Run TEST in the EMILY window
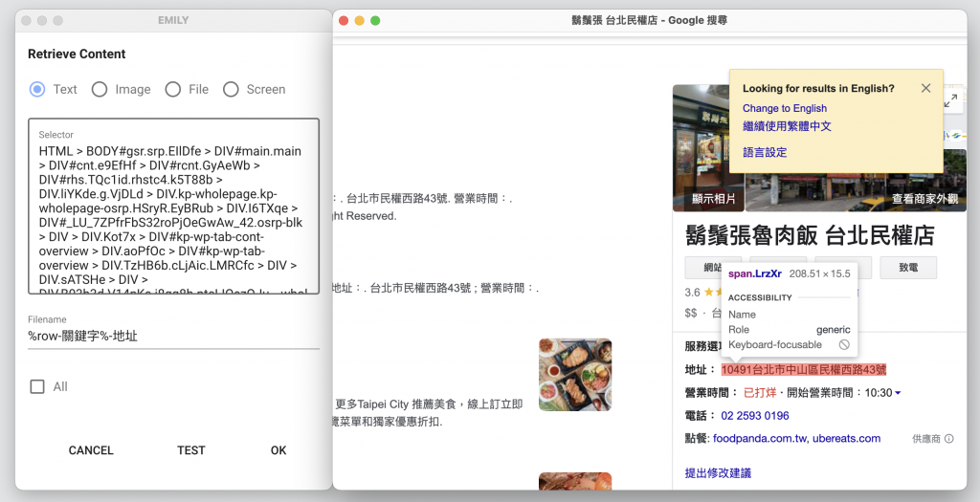Image resolution: width=980 pixels, height=502 pixels. click(x=190, y=450)
